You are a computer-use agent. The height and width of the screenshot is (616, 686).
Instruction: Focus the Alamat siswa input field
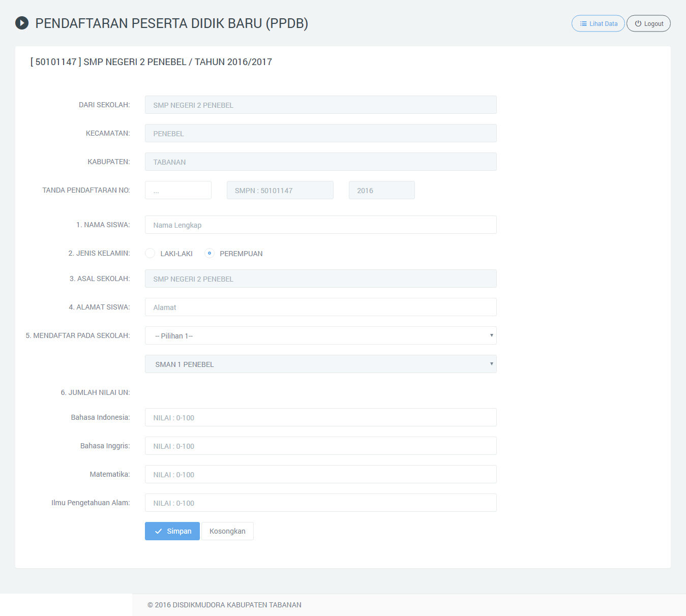[321, 307]
